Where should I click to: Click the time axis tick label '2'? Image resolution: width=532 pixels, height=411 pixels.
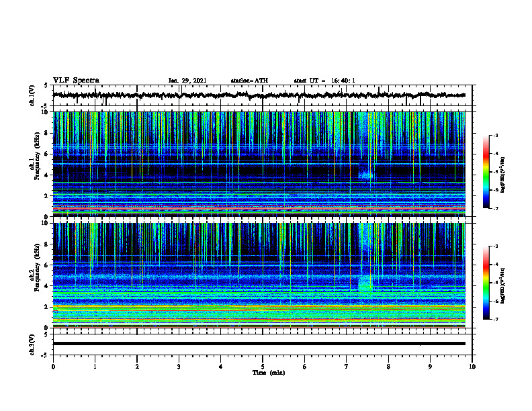click(137, 367)
